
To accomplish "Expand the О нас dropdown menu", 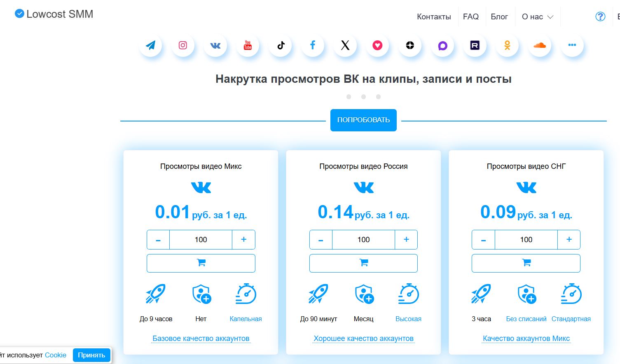I will [x=537, y=16].
